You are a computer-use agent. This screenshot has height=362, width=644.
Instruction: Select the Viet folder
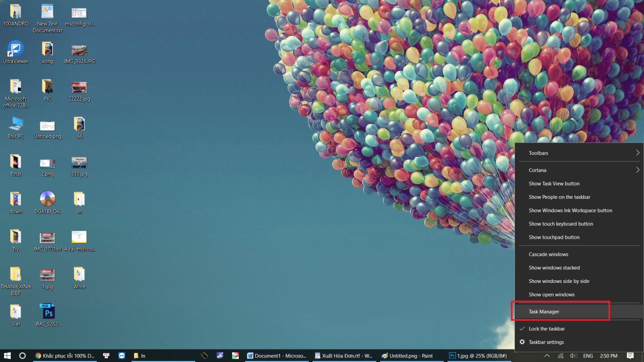coord(15,315)
